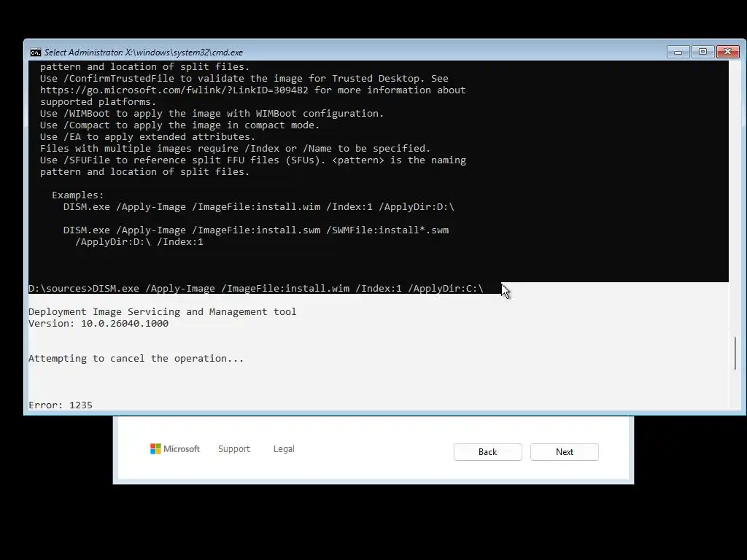
Task: Click the command prompt scrollbar thumb
Action: [x=735, y=353]
